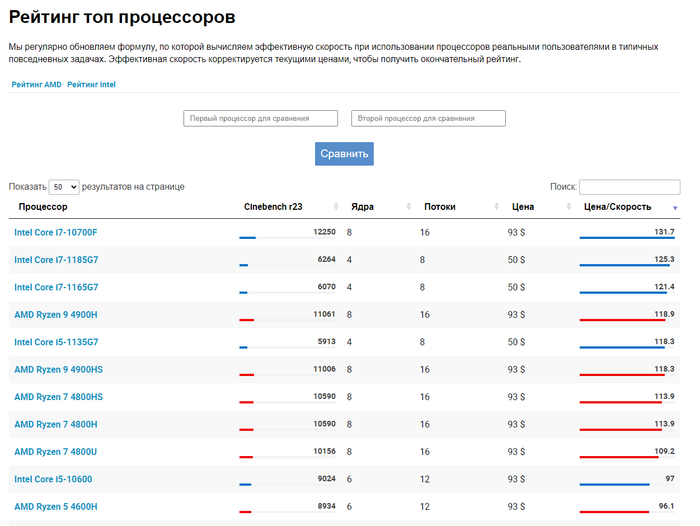Open results-per-page dropdown showing 50

pyautogui.click(x=64, y=187)
